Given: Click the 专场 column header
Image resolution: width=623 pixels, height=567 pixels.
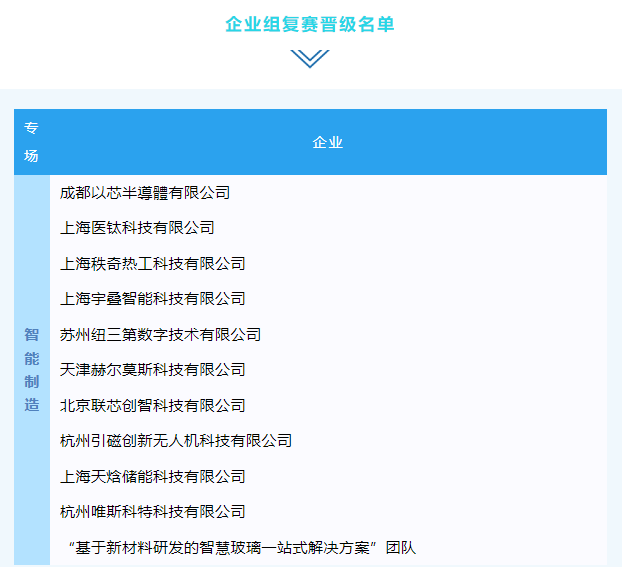Looking at the screenshot, I should [x=32, y=142].
